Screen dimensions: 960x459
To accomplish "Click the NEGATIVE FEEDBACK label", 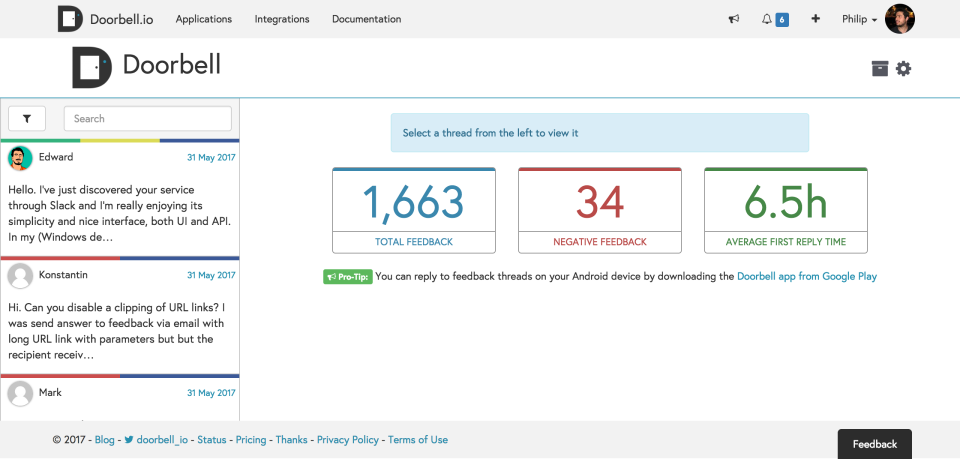I will [x=600, y=242].
